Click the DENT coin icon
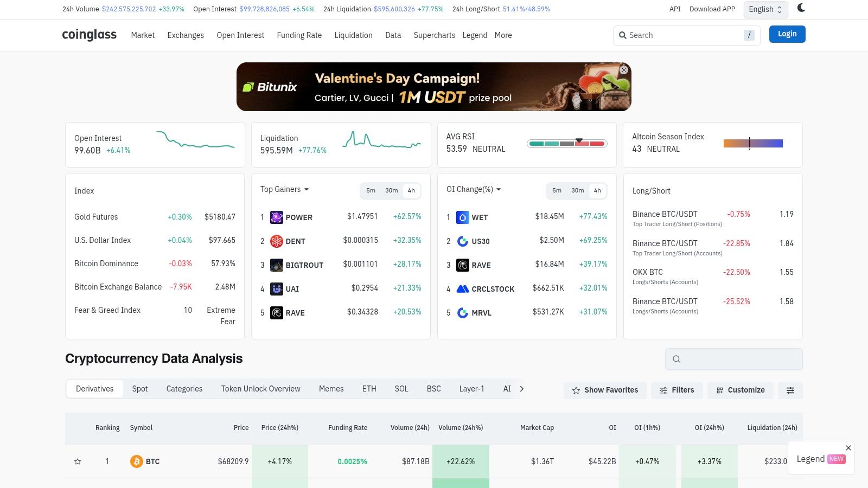 click(x=277, y=241)
